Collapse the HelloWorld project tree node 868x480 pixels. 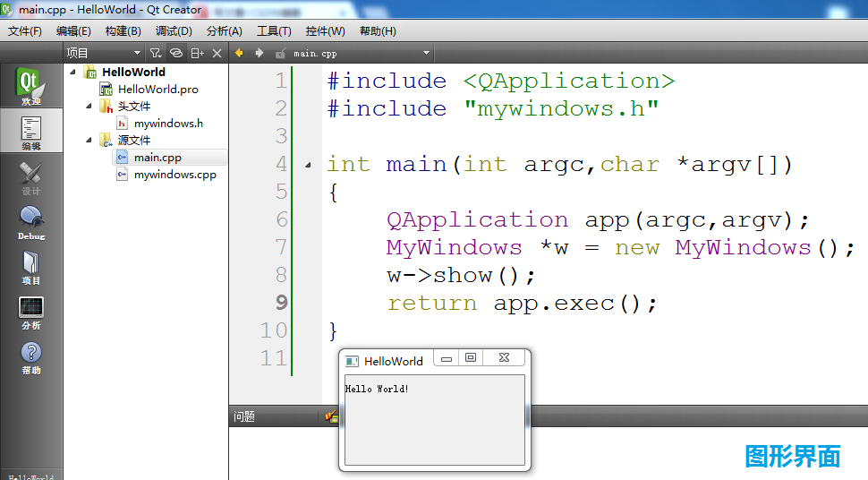pos(73,72)
